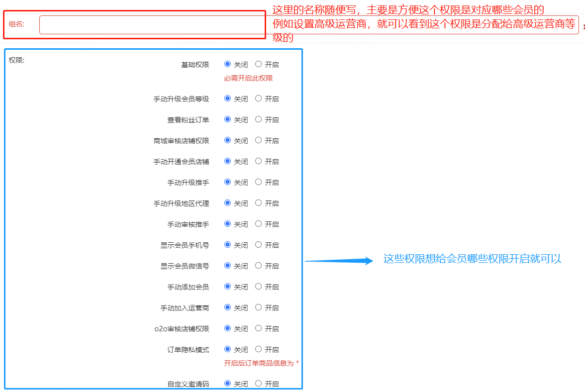Choose 关闭 for 商城审核店铺权限
Image resolution: width=585 pixels, height=392 pixels.
(x=227, y=140)
